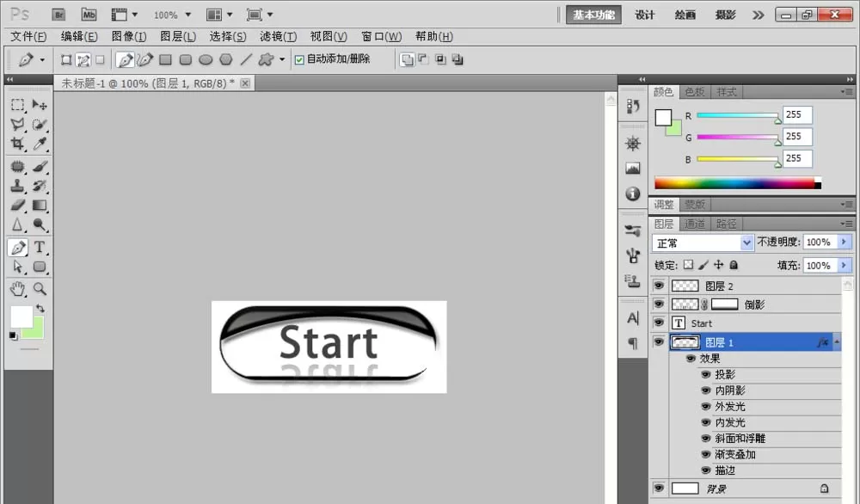The image size is (860, 504).
Task: Toggle visibility of the 投影 effect
Action: (706, 375)
